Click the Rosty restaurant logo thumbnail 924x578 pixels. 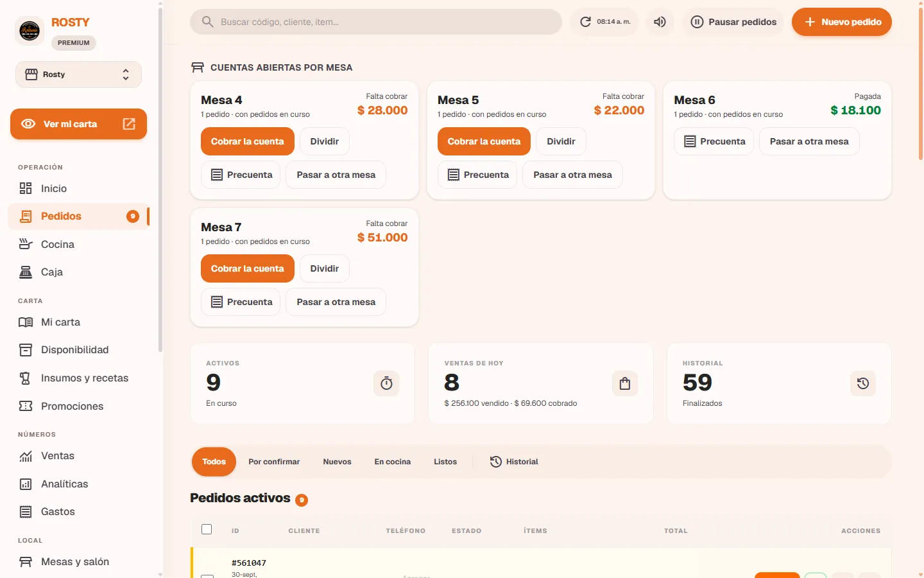30,30
